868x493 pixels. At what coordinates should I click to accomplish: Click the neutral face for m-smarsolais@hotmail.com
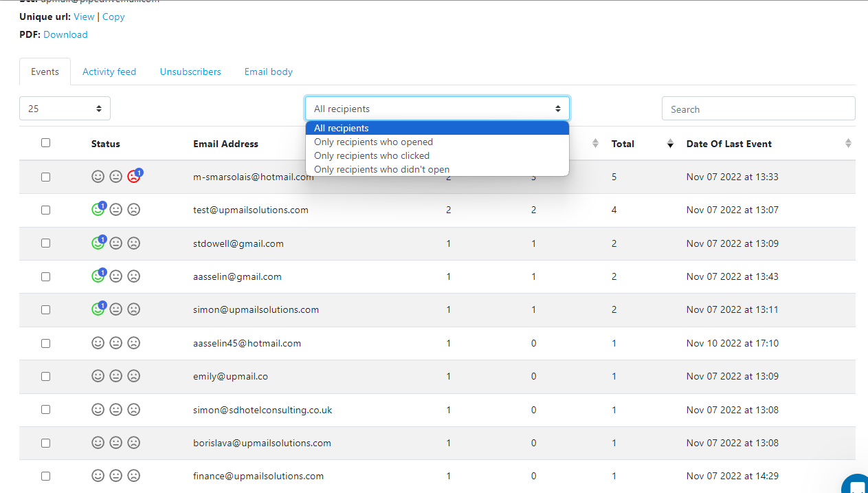tap(115, 177)
